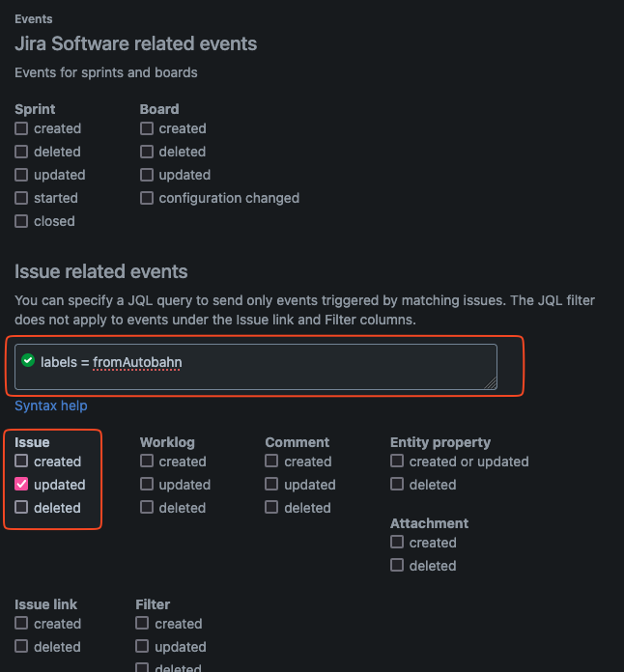Check Filter updated checkbox

[x=142, y=646]
